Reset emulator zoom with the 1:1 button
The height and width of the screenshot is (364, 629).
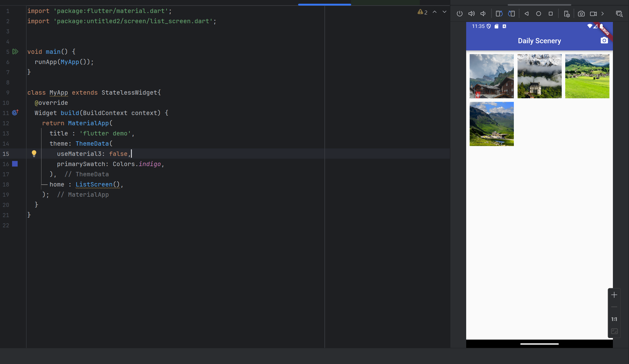pos(614,319)
